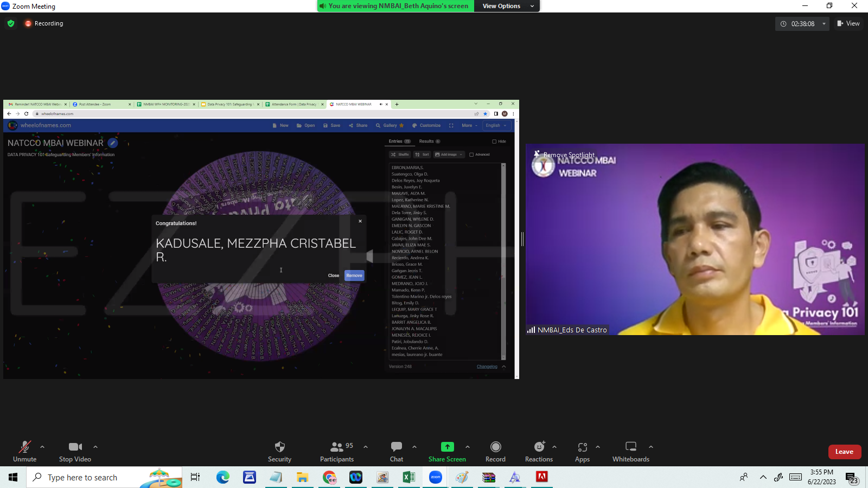
Task: Switch to NMBAI WFH MONITORING browser tab
Action: (166, 104)
